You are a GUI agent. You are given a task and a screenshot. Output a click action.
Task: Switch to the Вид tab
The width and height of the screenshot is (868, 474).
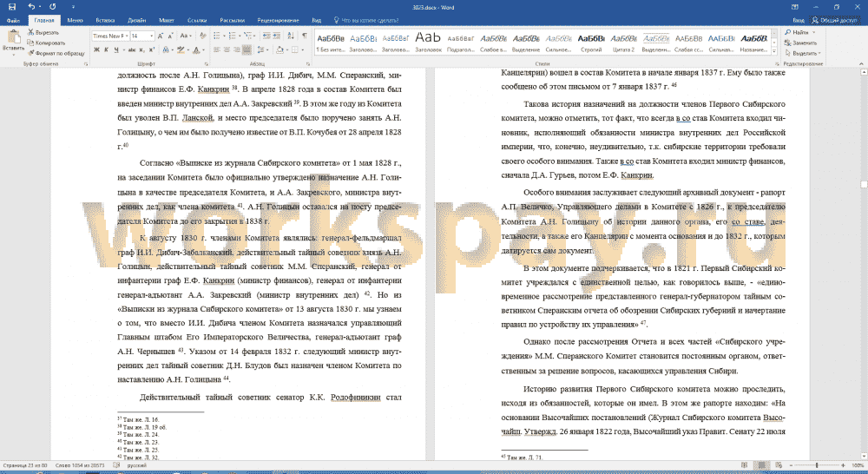pyautogui.click(x=316, y=21)
